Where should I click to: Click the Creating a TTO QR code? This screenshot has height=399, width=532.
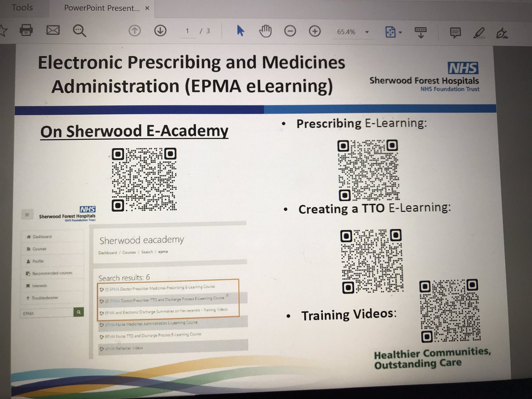coord(372,262)
